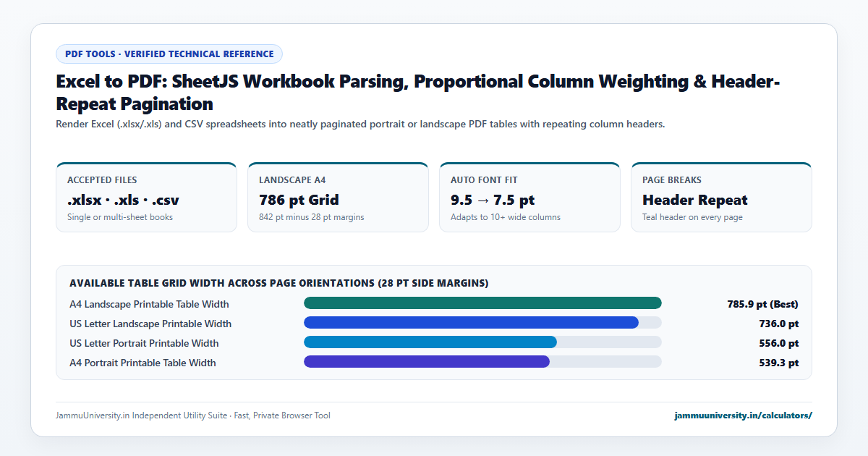Click the A4 Landscape teal progress bar
This screenshot has width=868, height=456.
pos(482,303)
